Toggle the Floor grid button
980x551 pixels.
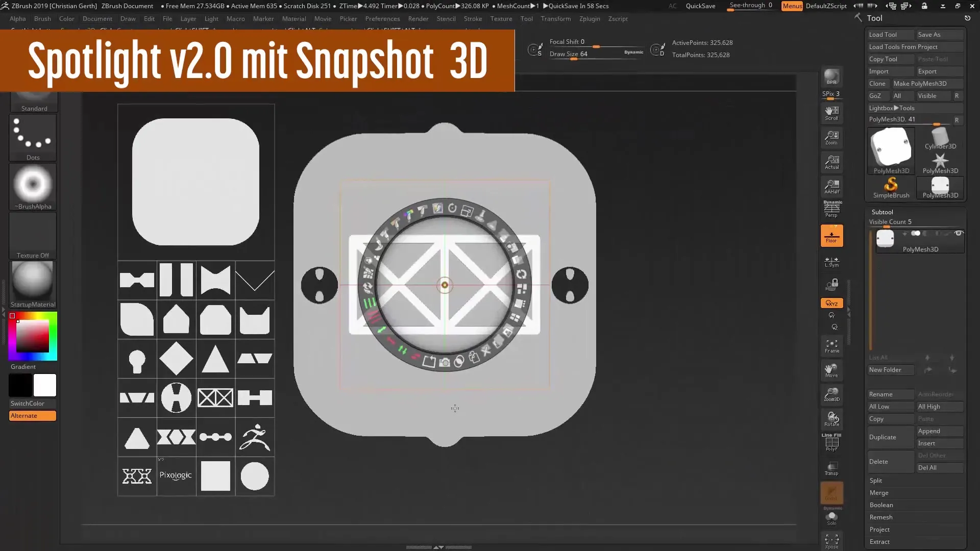(831, 236)
